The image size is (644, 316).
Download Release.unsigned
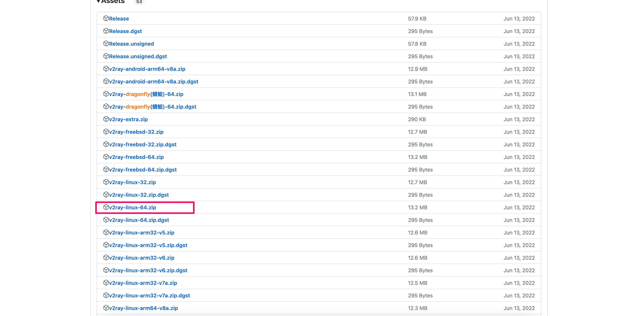[x=131, y=44]
